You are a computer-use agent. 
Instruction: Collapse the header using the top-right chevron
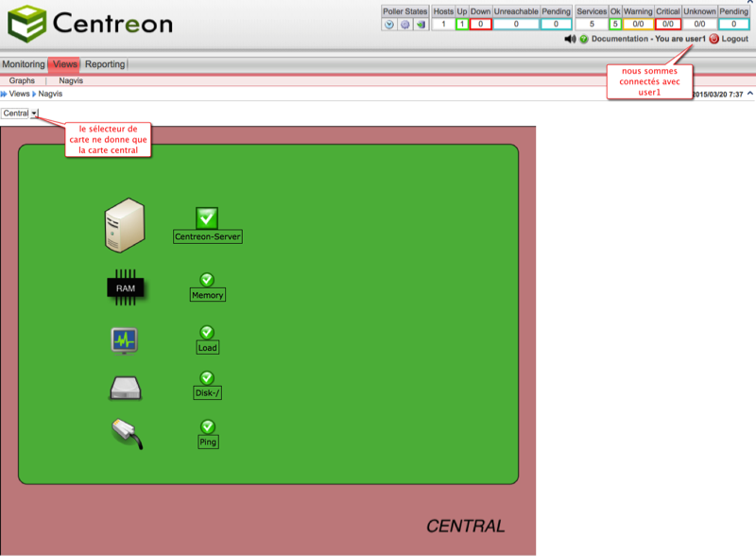[749, 3]
